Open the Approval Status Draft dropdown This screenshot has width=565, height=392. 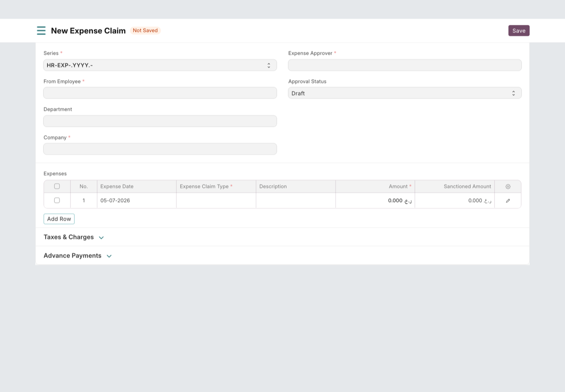pos(405,93)
